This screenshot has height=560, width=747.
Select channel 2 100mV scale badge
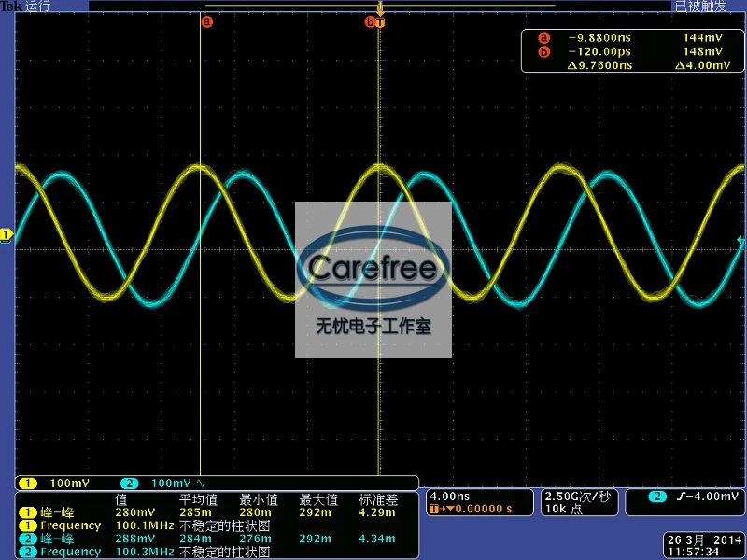pos(156,483)
